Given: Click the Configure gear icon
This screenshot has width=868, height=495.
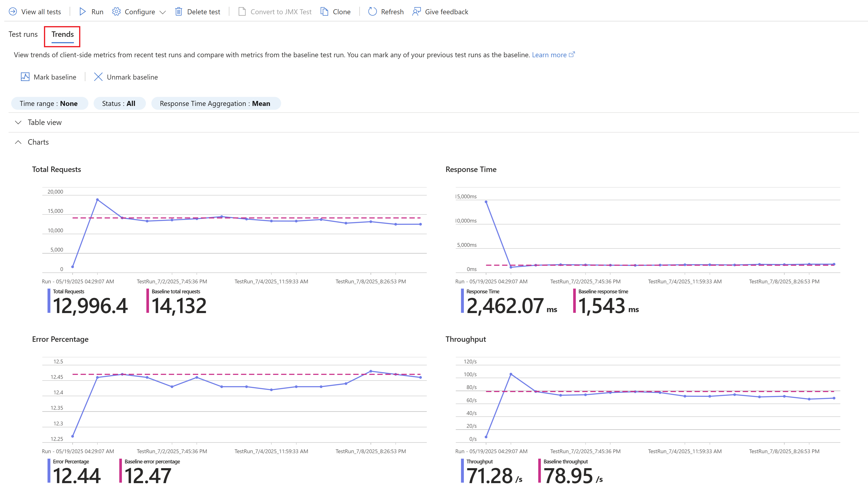Looking at the screenshot, I should 116,12.
